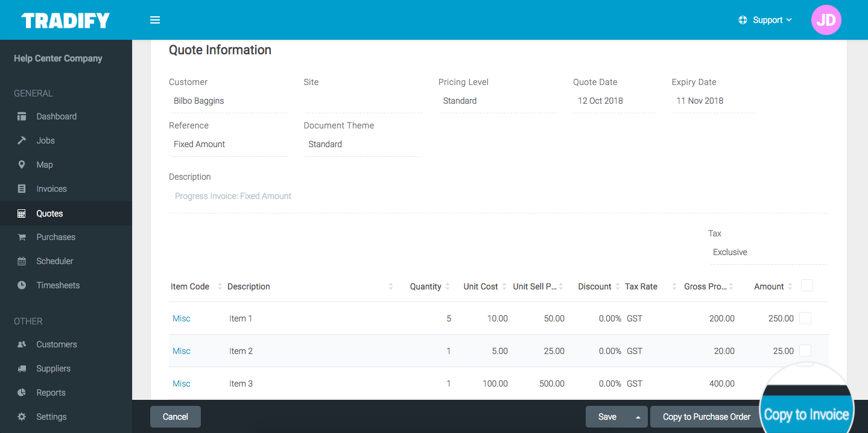868x433 pixels.
Task: Click the Purchases cart icon
Action: click(x=22, y=237)
